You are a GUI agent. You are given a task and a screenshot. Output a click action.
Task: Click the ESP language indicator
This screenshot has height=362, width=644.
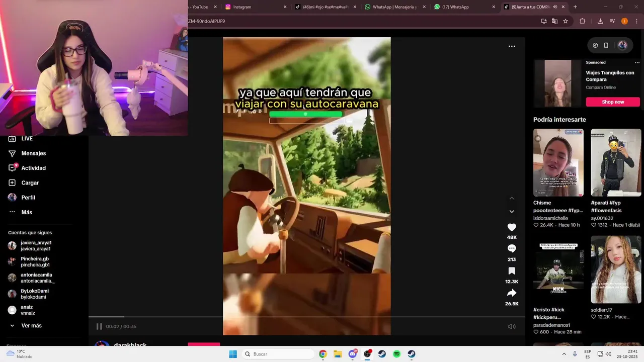pyautogui.click(x=588, y=354)
